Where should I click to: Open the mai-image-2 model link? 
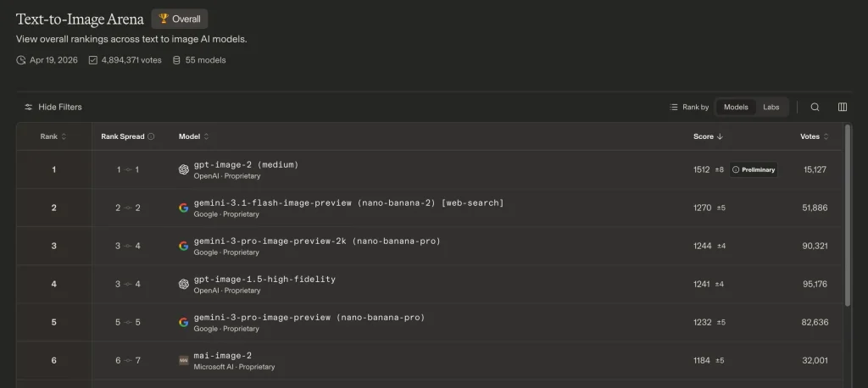(223, 356)
